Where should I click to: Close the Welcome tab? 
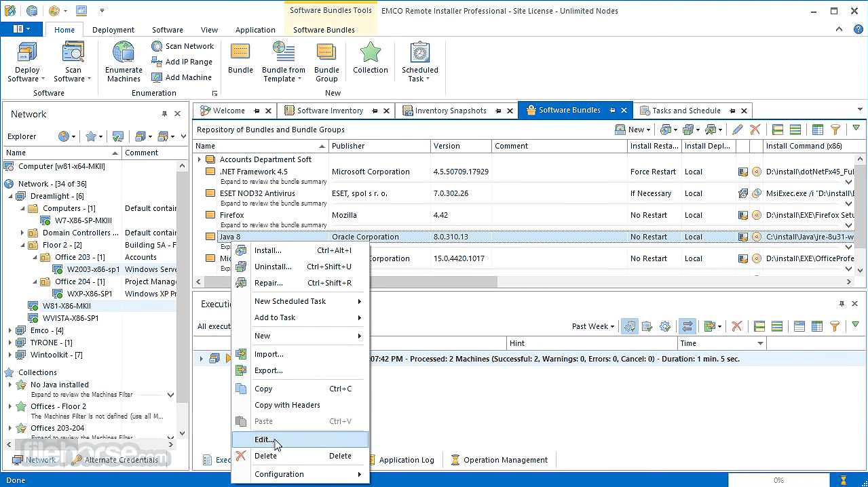pos(268,111)
